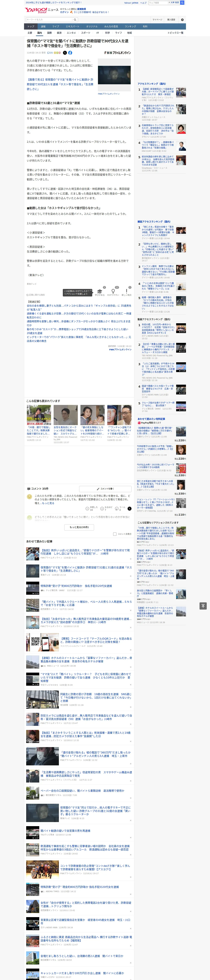
Task: Click first commenter's smiley avatar
Action: [x=29, y=497]
